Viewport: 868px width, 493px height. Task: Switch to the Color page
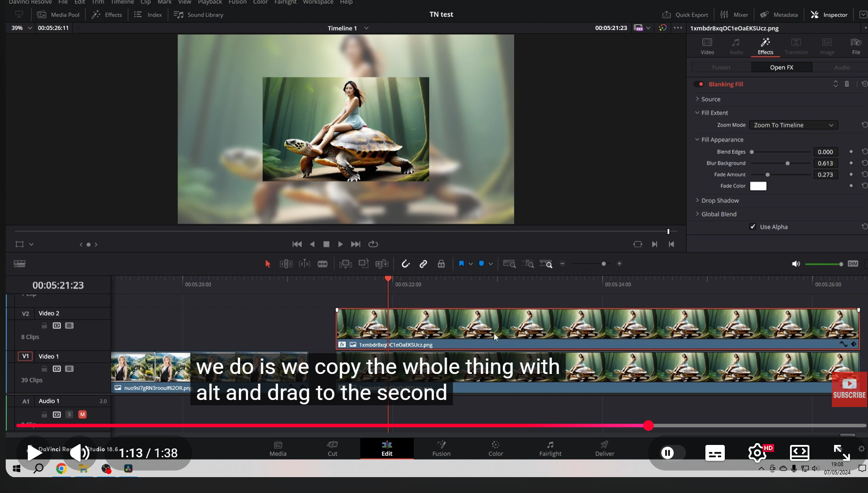[496, 448]
